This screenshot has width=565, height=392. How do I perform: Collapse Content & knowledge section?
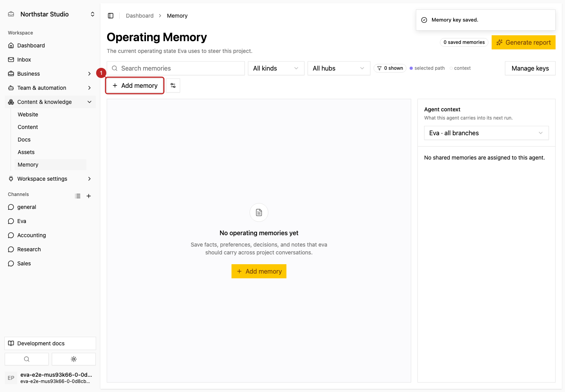click(50, 102)
